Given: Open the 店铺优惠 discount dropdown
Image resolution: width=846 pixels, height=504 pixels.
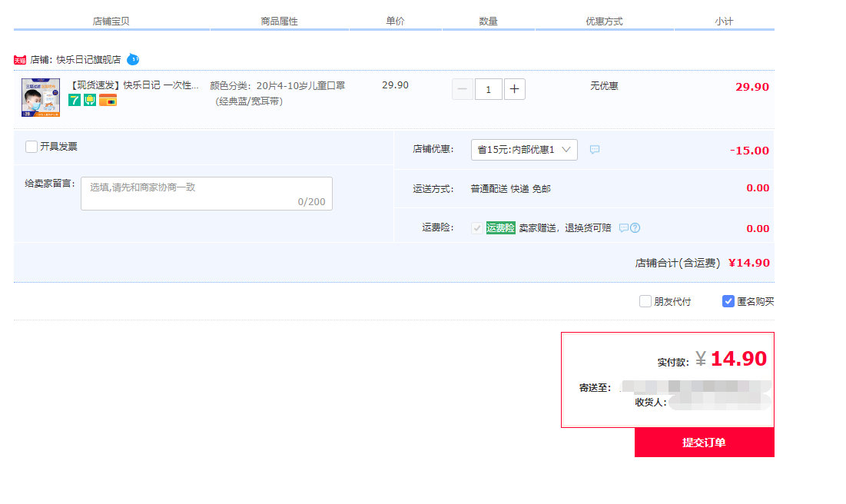Looking at the screenshot, I should [524, 150].
